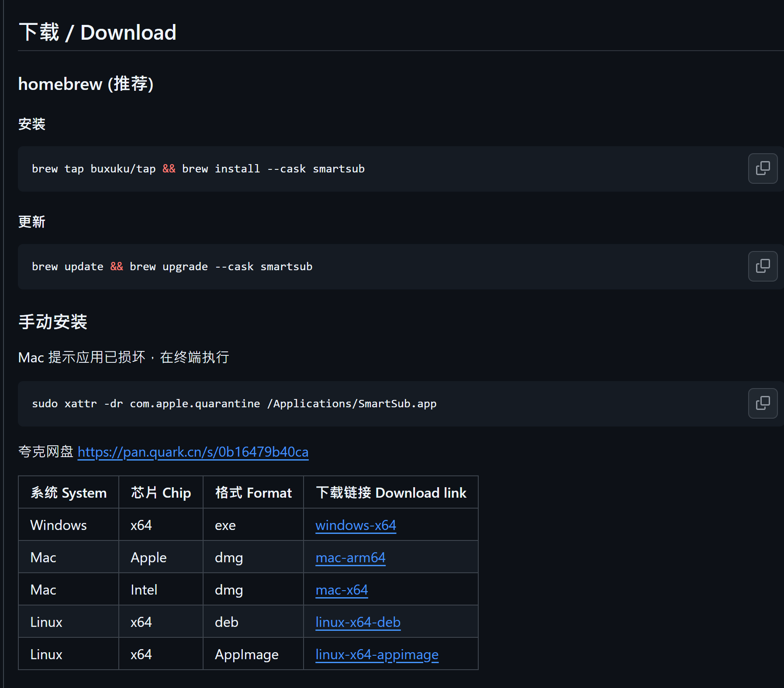Download the mac-x64 dmg
The image size is (784, 688).
pos(342,590)
